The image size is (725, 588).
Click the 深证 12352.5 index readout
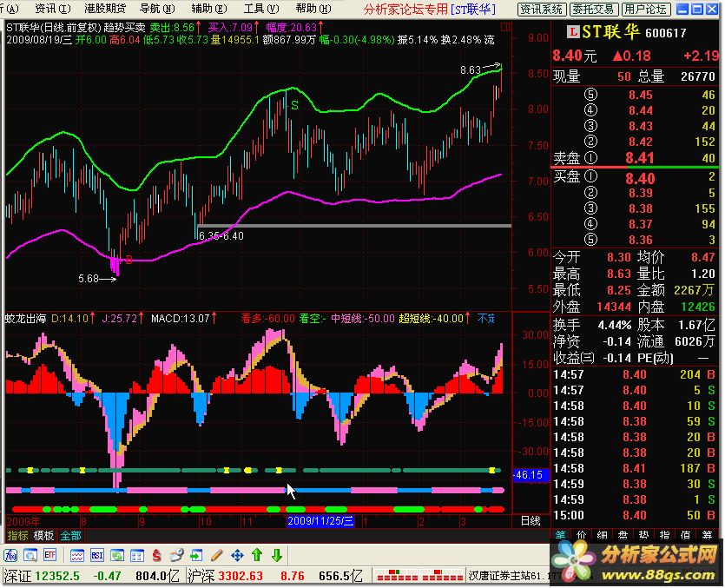42,576
